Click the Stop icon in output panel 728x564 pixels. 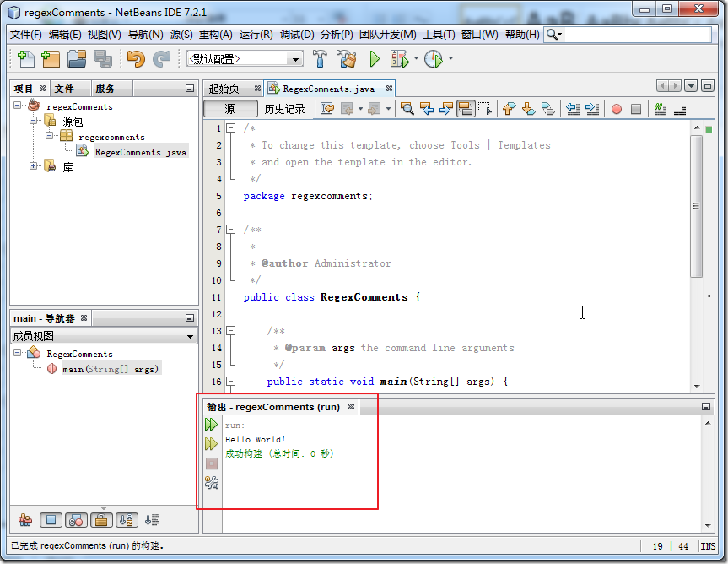tap(211, 464)
